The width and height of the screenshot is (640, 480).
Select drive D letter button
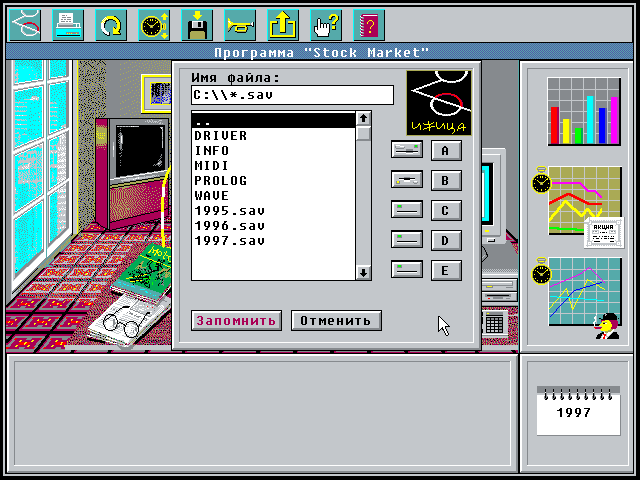tap(446, 241)
